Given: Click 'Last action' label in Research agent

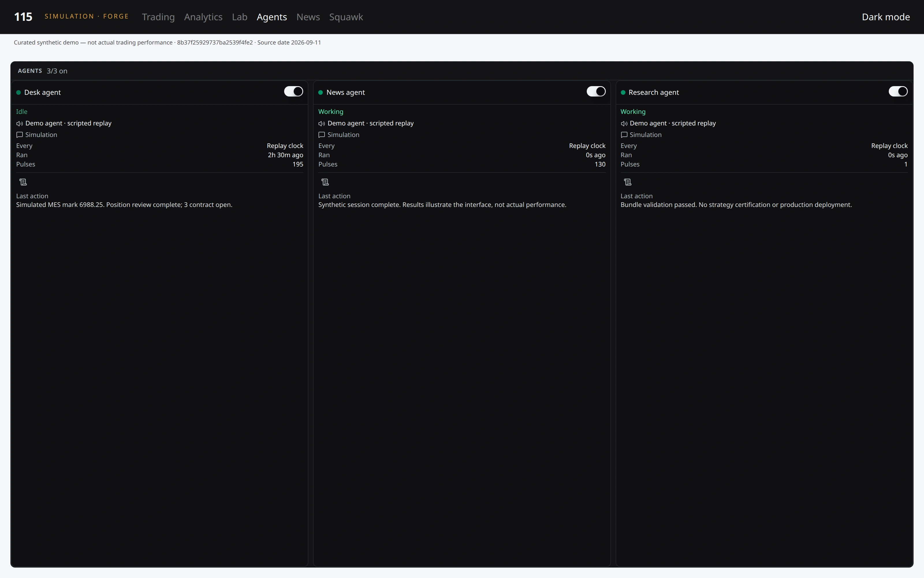Looking at the screenshot, I should 636,196.
